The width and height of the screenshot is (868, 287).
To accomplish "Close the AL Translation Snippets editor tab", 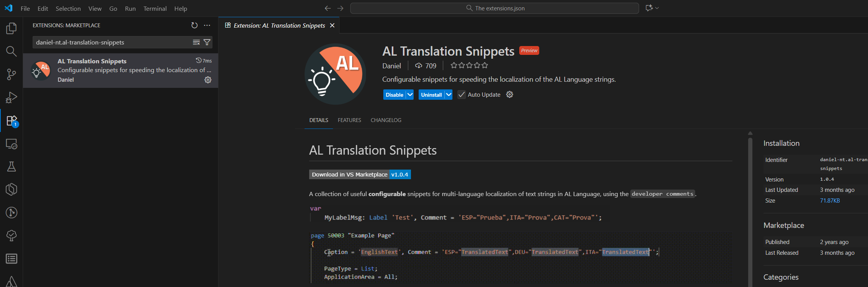I will pyautogui.click(x=332, y=25).
